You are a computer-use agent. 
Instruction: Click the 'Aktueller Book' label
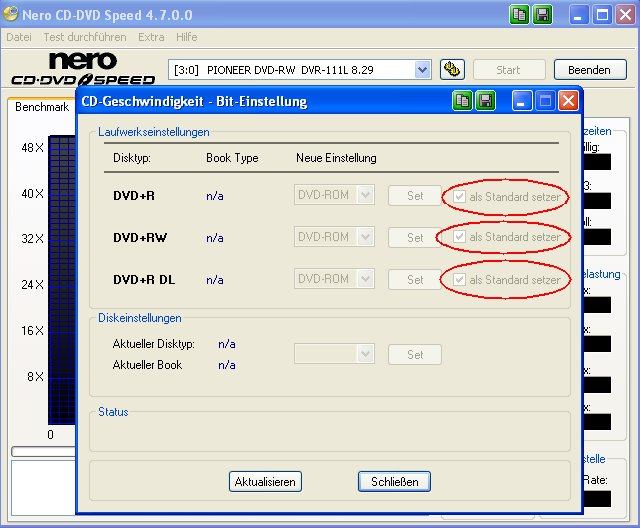[147, 365]
